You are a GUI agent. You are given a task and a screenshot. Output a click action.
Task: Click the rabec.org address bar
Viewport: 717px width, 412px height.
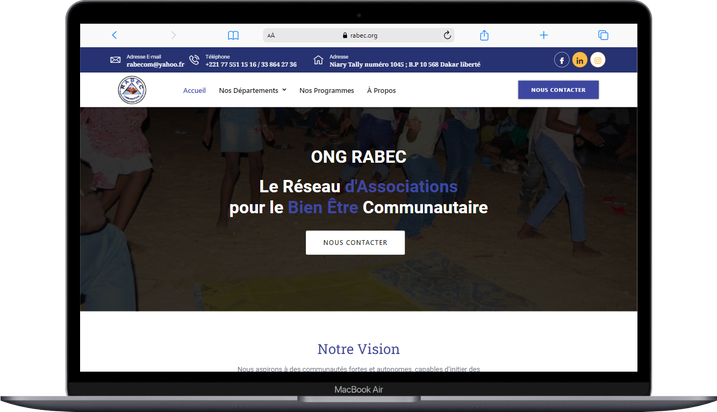(358, 35)
